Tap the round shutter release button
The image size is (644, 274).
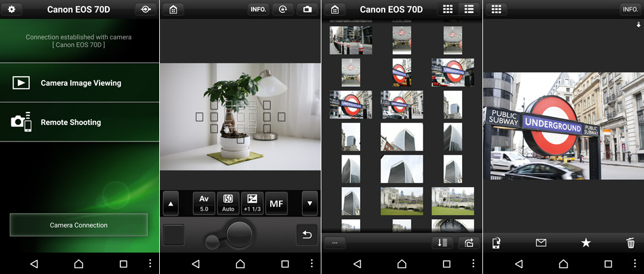point(239,234)
